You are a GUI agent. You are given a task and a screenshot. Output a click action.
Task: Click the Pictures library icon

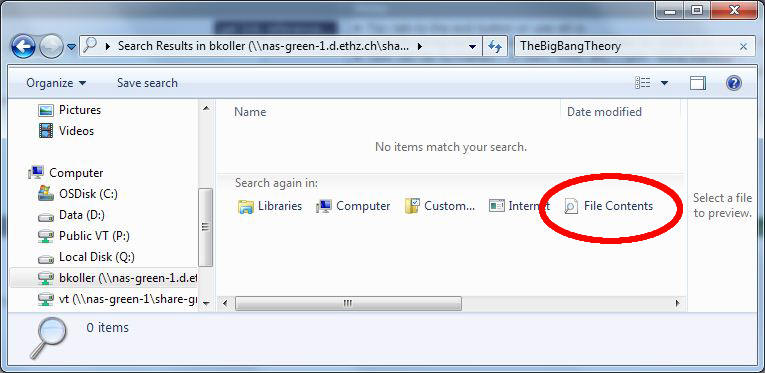[x=46, y=111]
